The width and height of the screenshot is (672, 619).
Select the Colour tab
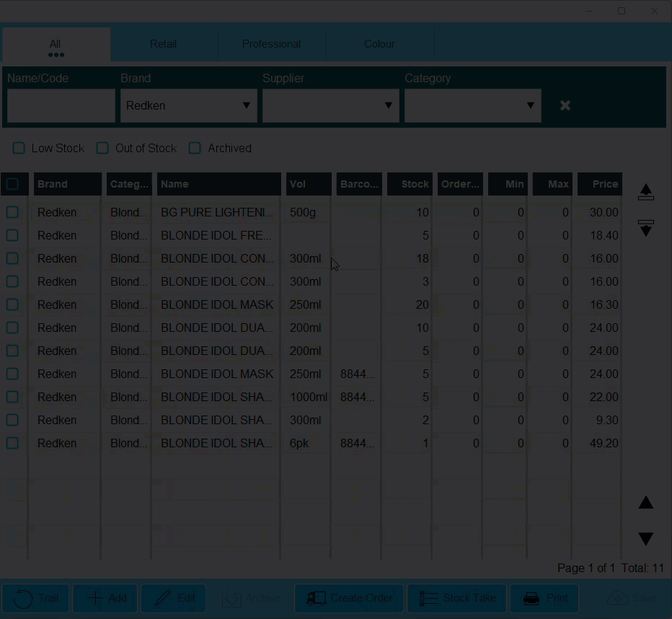pos(379,44)
